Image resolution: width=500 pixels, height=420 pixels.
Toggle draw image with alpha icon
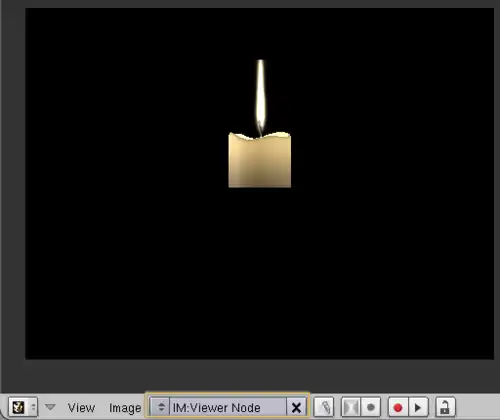click(x=351, y=407)
